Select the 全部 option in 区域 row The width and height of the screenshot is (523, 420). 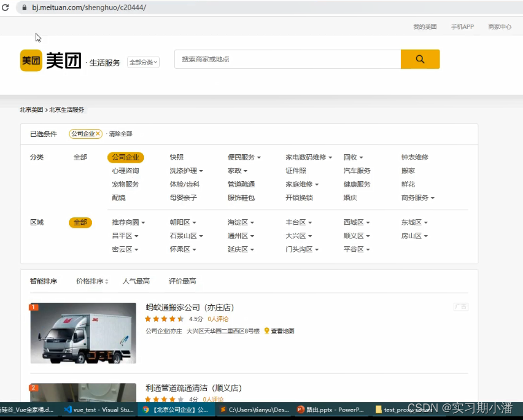click(x=80, y=222)
